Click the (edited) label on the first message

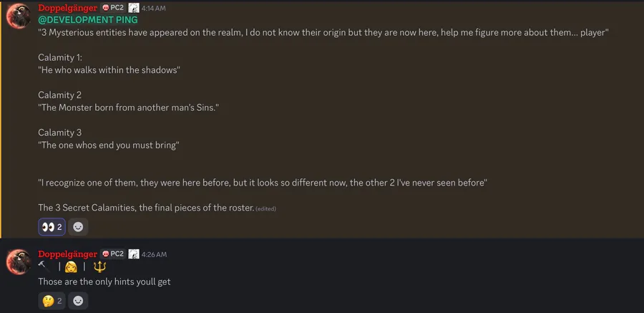pos(266,208)
